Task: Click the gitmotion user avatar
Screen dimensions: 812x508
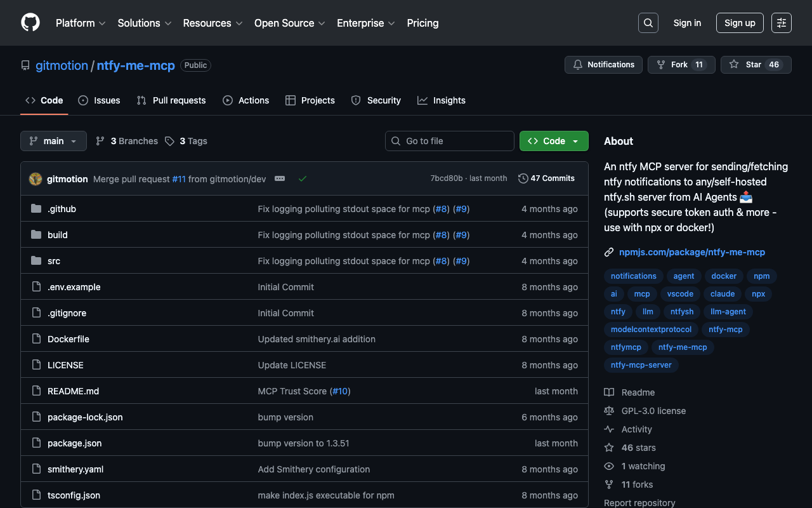Action: click(36, 179)
